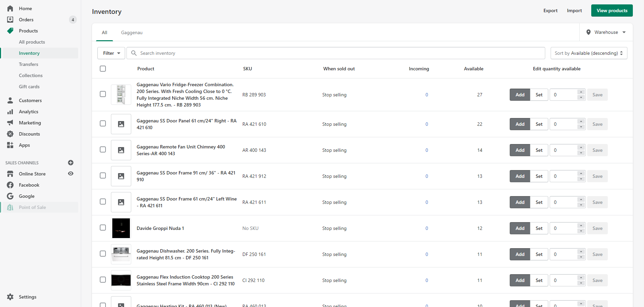Viewport: 644px width, 307px height.
Task: Select the Flex Induction Cooktop checkbox
Action: click(103, 280)
